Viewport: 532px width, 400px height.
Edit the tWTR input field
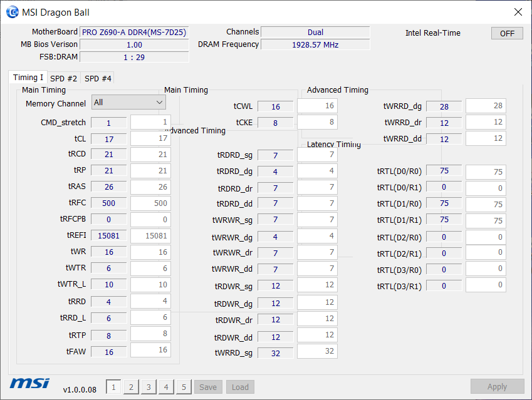pos(150,269)
